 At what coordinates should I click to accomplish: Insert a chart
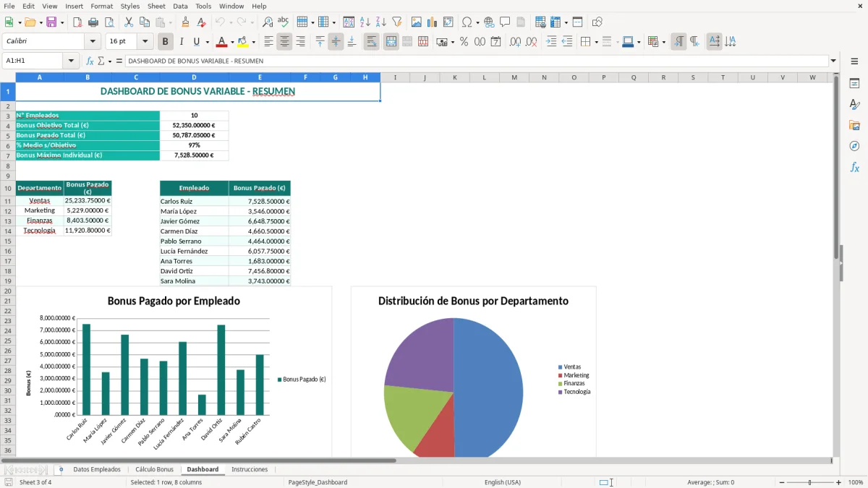pyautogui.click(x=433, y=22)
